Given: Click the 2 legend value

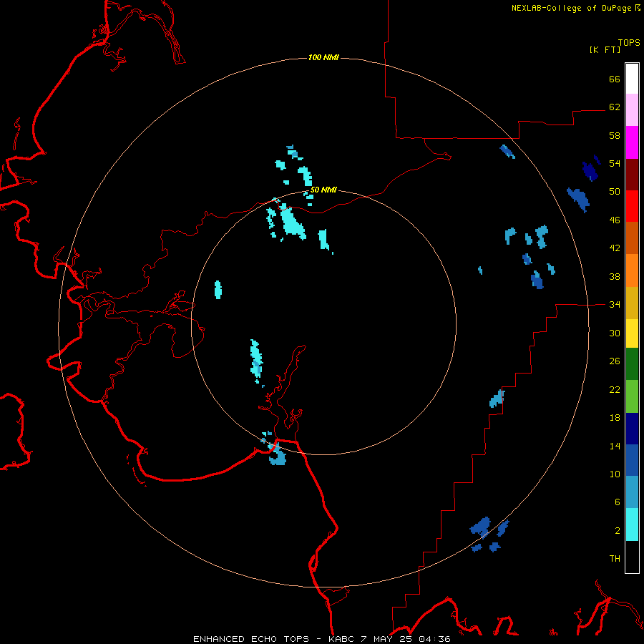Looking at the screenshot, I should [x=618, y=531].
